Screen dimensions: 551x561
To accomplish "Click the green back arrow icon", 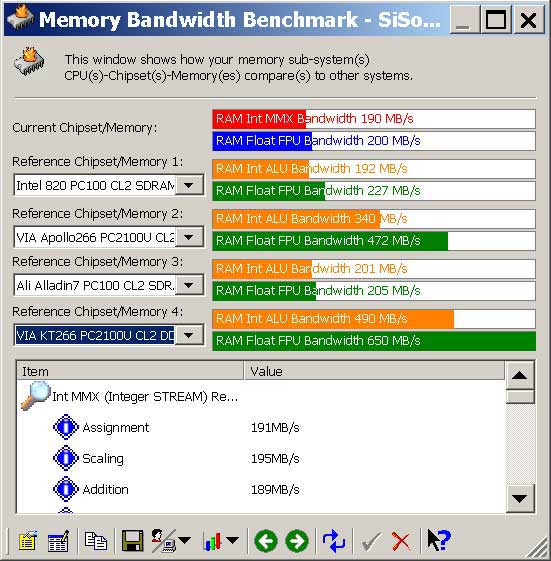I will pos(266,541).
